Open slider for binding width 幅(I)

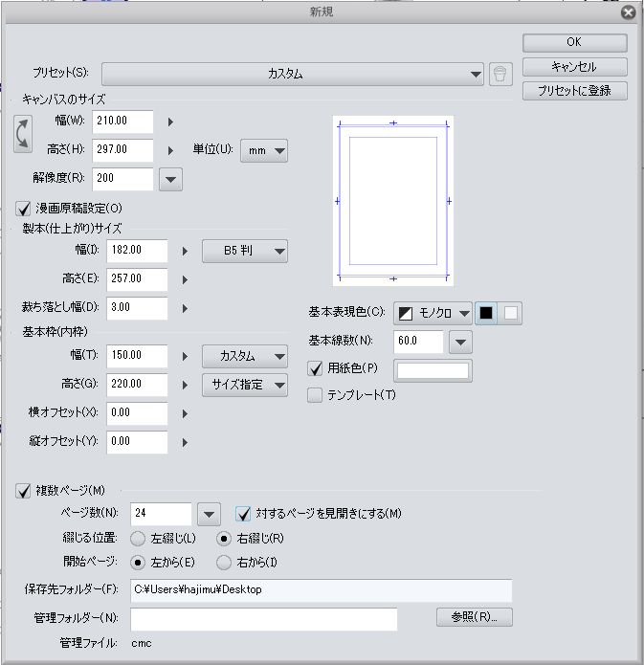click(185, 251)
